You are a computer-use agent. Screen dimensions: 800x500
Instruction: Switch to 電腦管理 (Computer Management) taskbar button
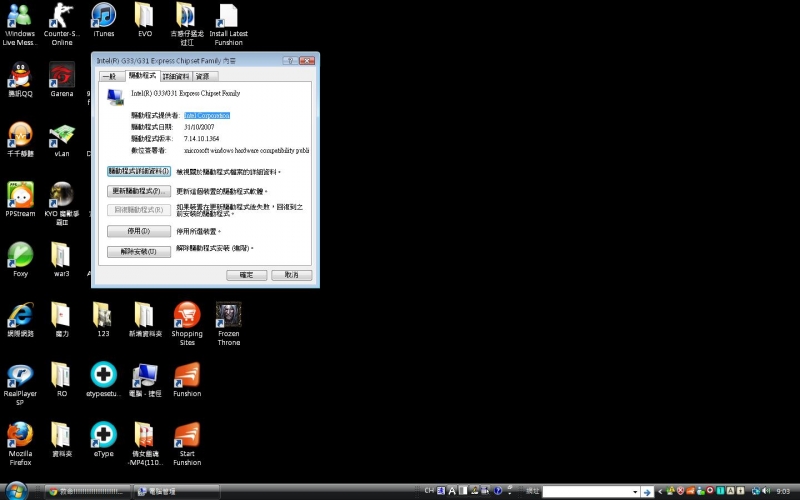[177, 492]
